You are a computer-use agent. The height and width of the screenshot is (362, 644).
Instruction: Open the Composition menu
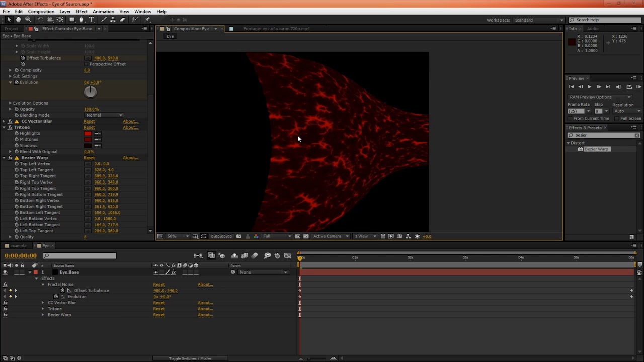41,11
